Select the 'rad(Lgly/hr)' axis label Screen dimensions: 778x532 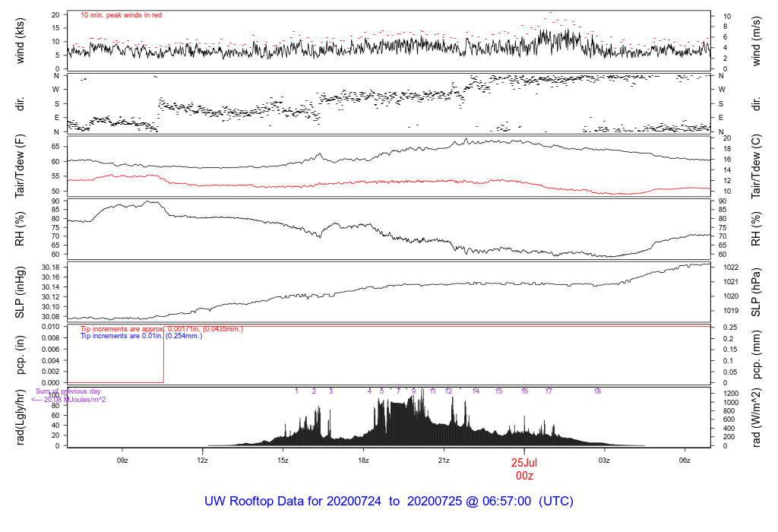pyautogui.click(x=20, y=419)
